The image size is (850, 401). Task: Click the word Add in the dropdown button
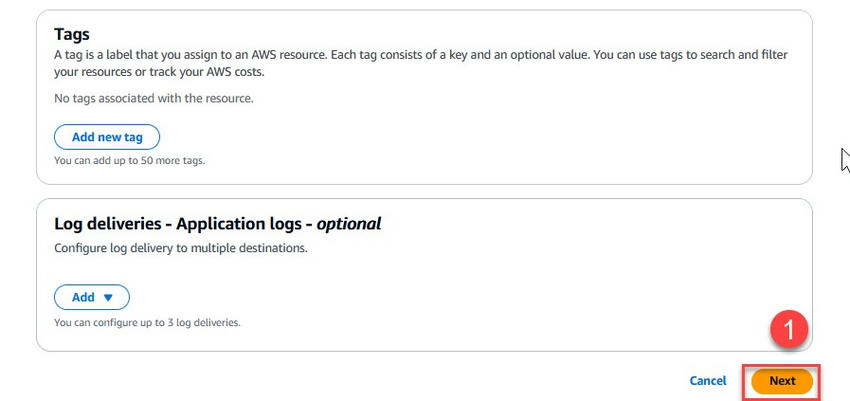[83, 297]
